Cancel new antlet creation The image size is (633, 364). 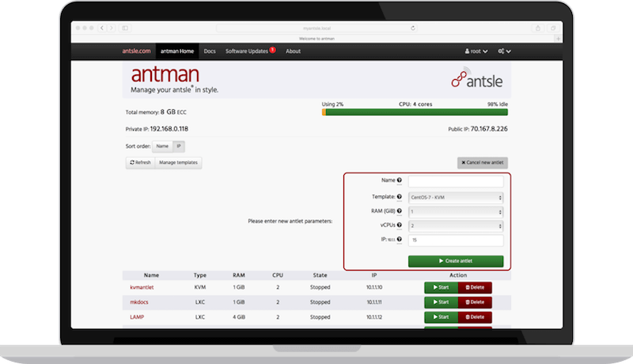pyautogui.click(x=483, y=163)
